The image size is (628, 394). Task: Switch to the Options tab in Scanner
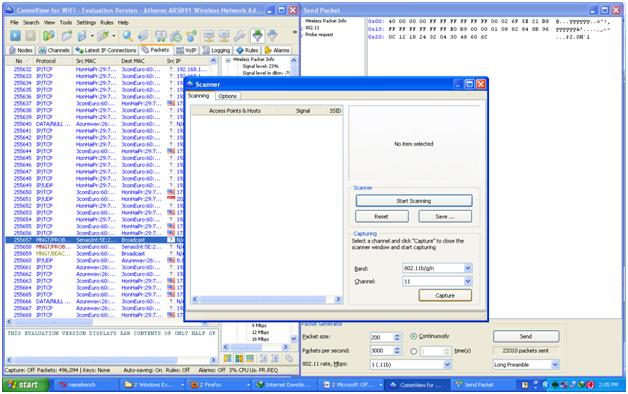[227, 96]
